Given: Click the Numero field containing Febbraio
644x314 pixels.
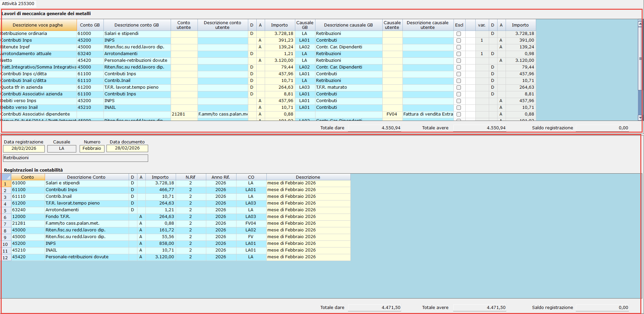Looking at the screenshot, I should (x=92, y=148).
